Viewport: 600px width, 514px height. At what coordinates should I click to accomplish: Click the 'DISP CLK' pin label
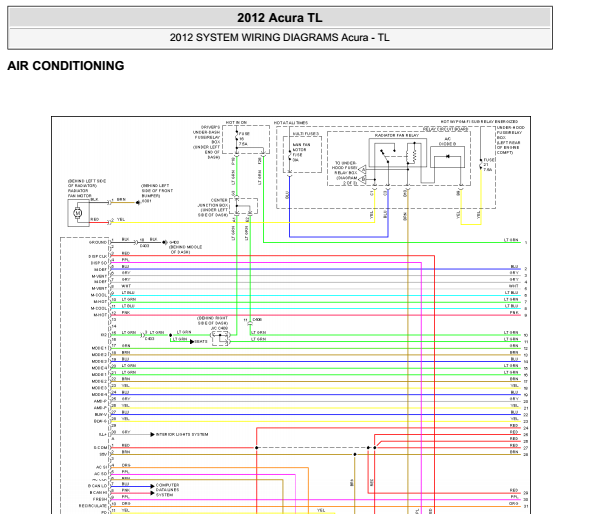pyautogui.click(x=98, y=256)
